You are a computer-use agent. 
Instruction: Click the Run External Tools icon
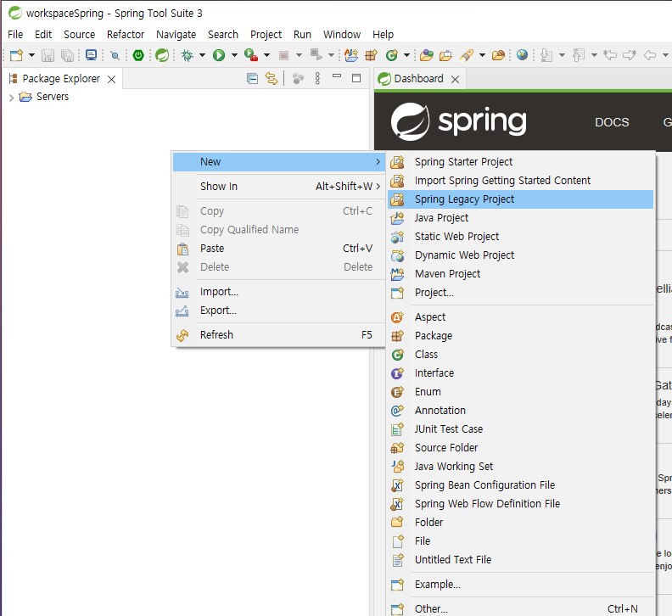pos(251,55)
